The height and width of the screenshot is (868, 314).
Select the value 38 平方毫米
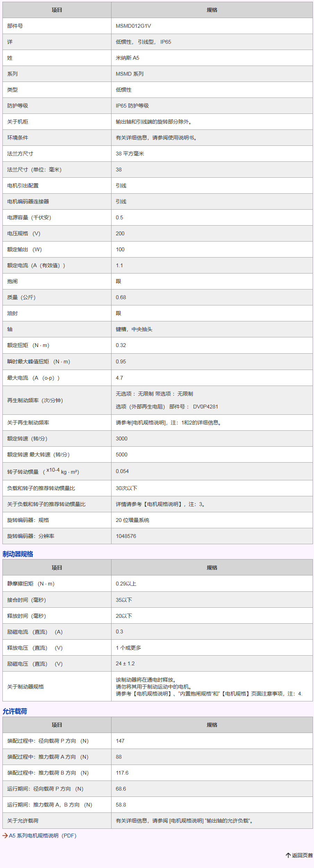click(x=130, y=154)
